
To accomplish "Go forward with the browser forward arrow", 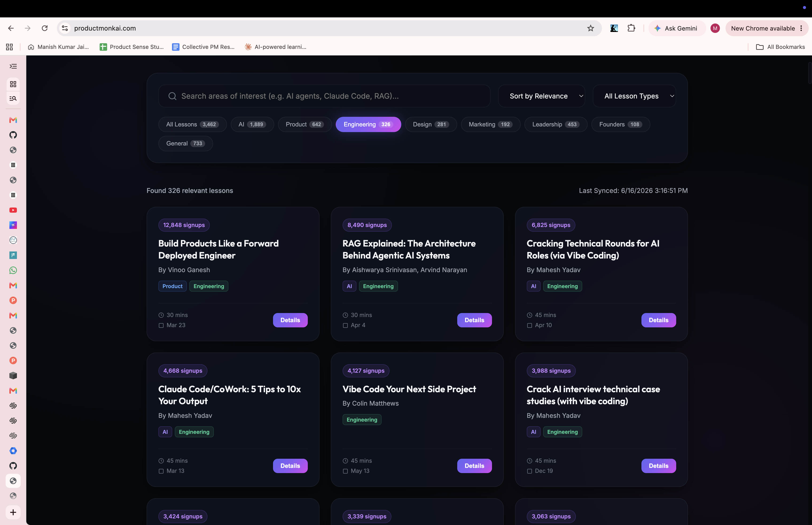I will pos(27,28).
